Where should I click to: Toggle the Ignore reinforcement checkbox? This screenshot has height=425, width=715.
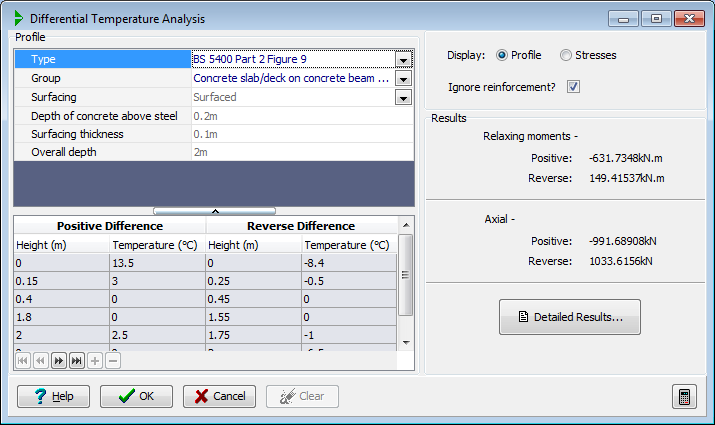(573, 87)
